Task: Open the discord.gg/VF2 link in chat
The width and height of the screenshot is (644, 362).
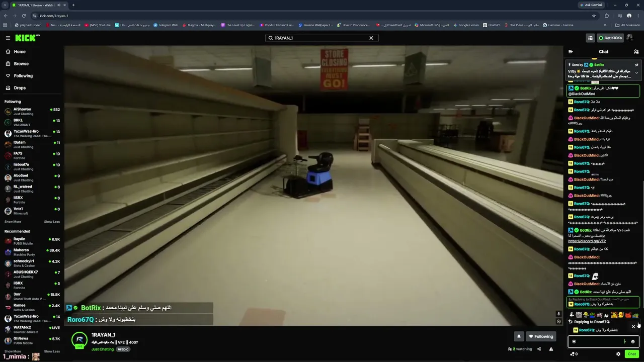Action: [x=587, y=241]
